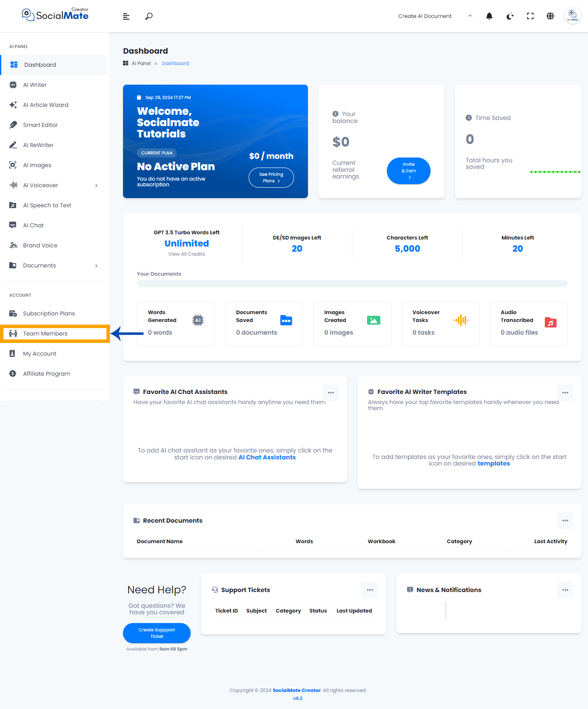Click the Words Generated AI chip icon
This screenshot has height=709, width=588.
point(198,320)
